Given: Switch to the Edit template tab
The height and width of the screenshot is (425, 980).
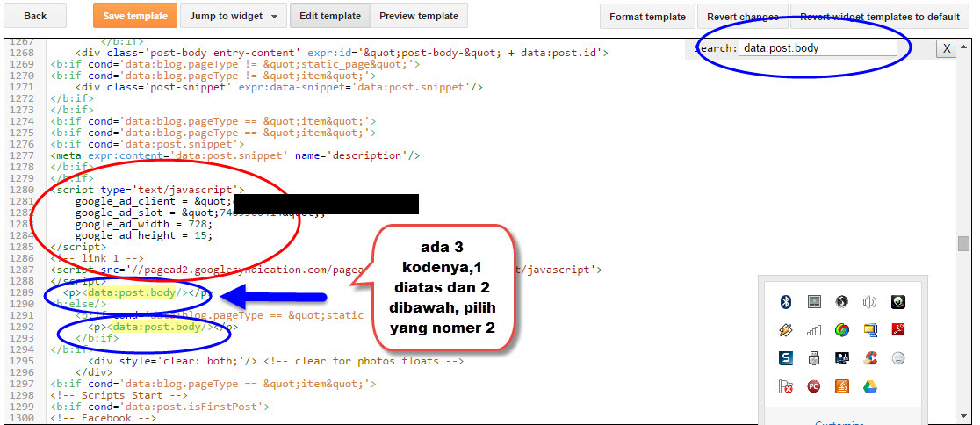Looking at the screenshot, I should click(x=329, y=16).
